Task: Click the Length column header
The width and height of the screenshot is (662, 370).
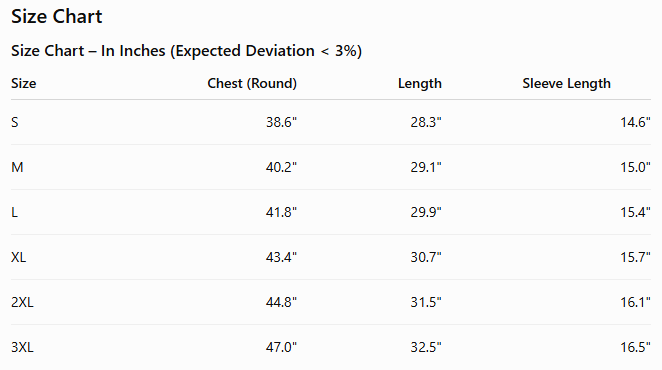Action: click(420, 83)
